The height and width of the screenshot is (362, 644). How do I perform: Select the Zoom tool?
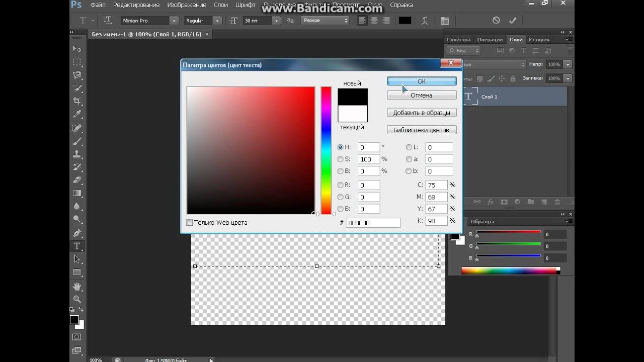tap(77, 300)
